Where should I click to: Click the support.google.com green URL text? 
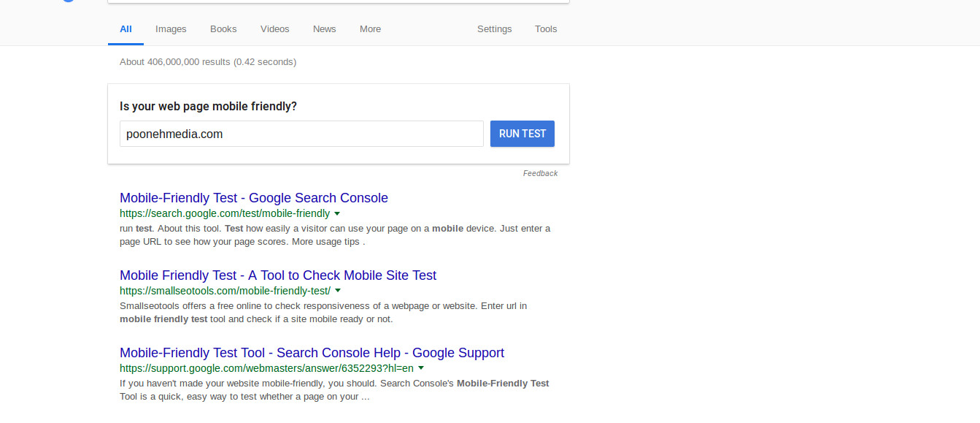click(x=266, y=368)
